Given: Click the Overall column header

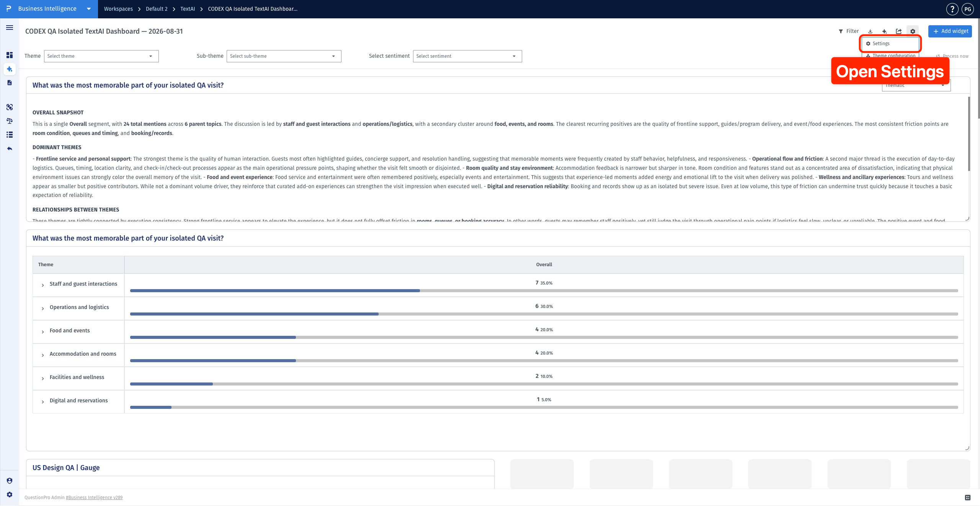Looking at the screenshot, I should pos(544,265).
